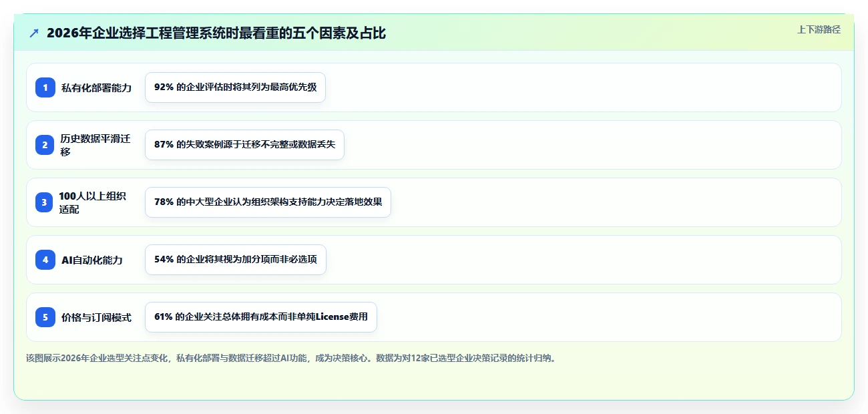Click the 54% 的企业将其视为加分项 chip
The height and width of the screenshot is (414, 868).
coord(236,260)
